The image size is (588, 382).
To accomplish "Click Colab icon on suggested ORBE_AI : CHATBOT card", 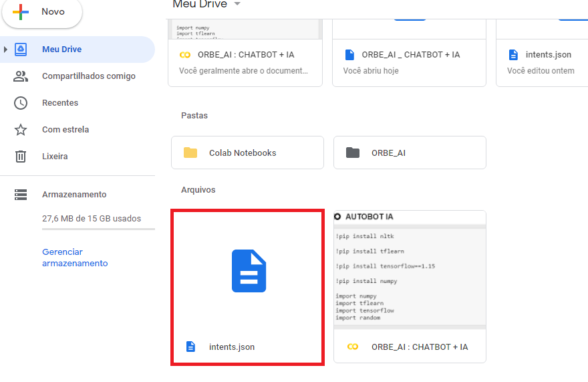I will tap(185, 55).
